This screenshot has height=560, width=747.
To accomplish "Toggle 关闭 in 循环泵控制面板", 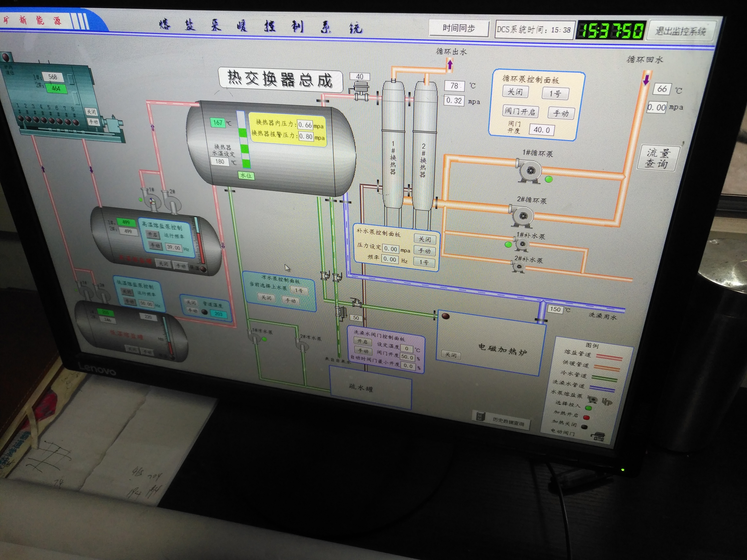I will (515, 92).
